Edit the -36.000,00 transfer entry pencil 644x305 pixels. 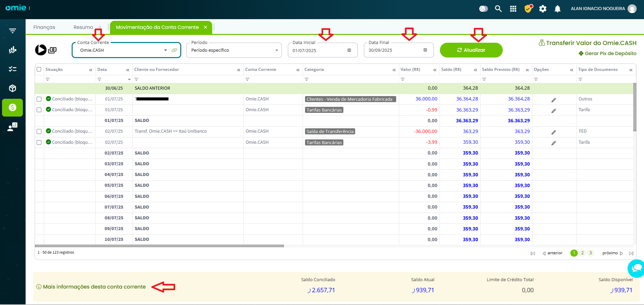[554, 132]
